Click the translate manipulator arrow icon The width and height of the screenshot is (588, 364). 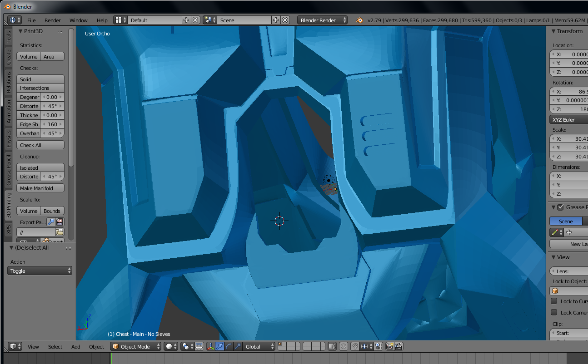(x=219, y=346)
